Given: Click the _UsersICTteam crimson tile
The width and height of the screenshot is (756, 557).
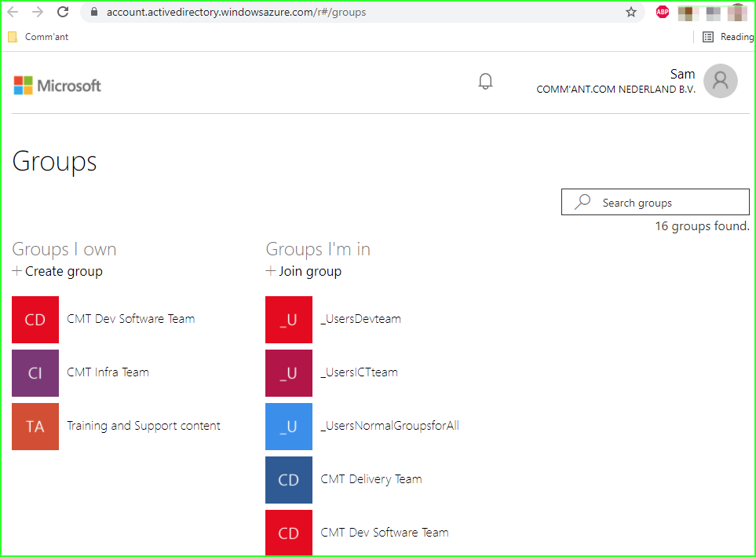Looking at the screenshot, I should tap(289, 373).
